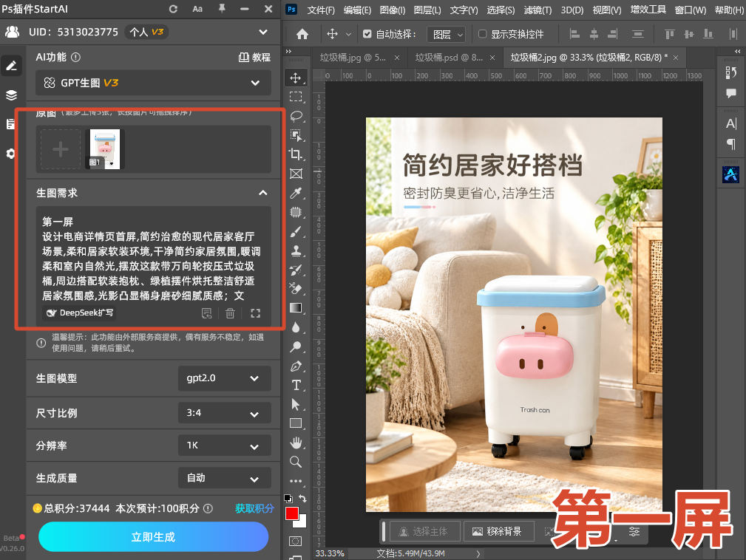This screenshot has height=560, width=746.
Task: Toggle Quick Mask mode icon
Action: (x=296, y=541)
